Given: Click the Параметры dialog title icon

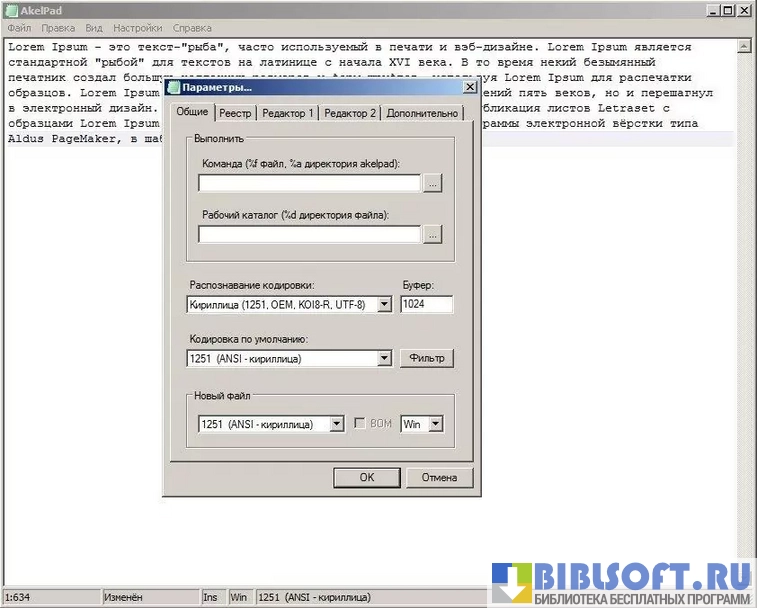Looking at the screenshot, I should click(x=174, y=88).
